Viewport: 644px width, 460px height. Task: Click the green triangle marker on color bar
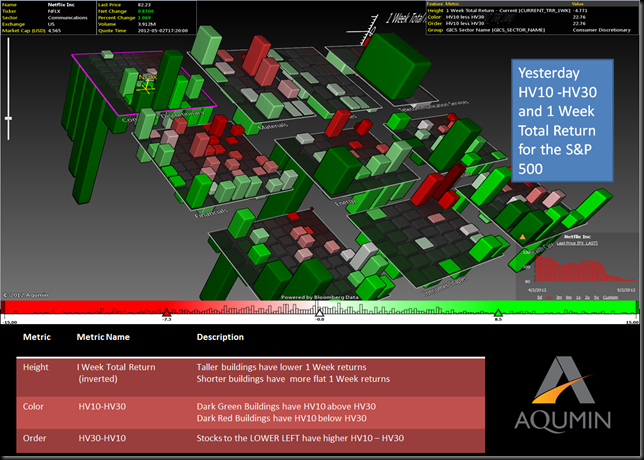pyautogui.click(x=498, y=313)
